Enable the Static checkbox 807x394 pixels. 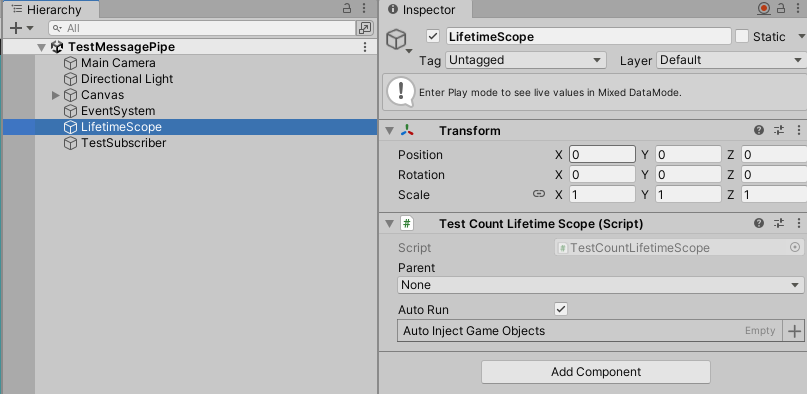click(x=742, y=37)
